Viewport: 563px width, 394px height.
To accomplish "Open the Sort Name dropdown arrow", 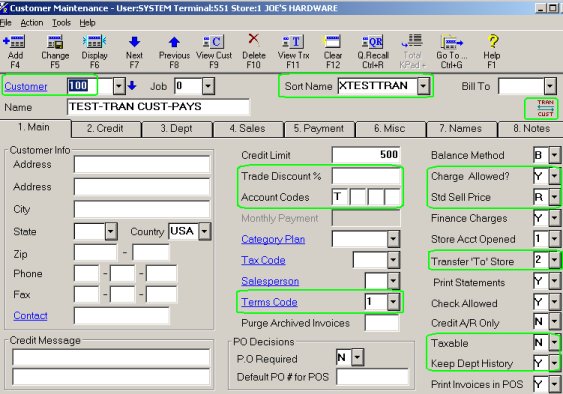I will (423, 86).
